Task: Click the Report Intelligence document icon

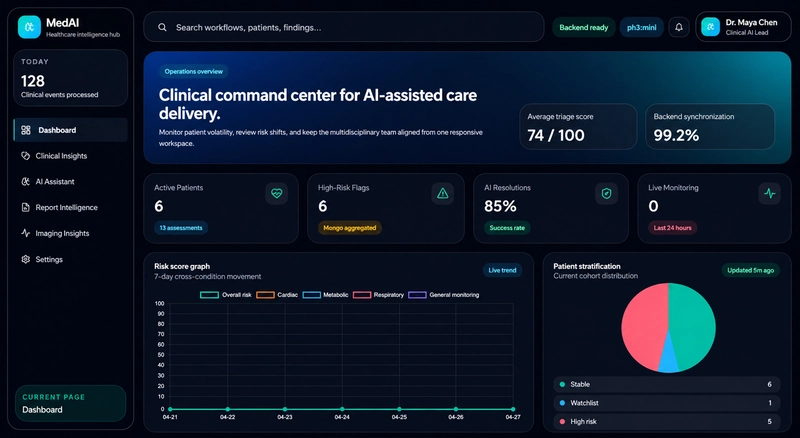Action: pos(26,207)
